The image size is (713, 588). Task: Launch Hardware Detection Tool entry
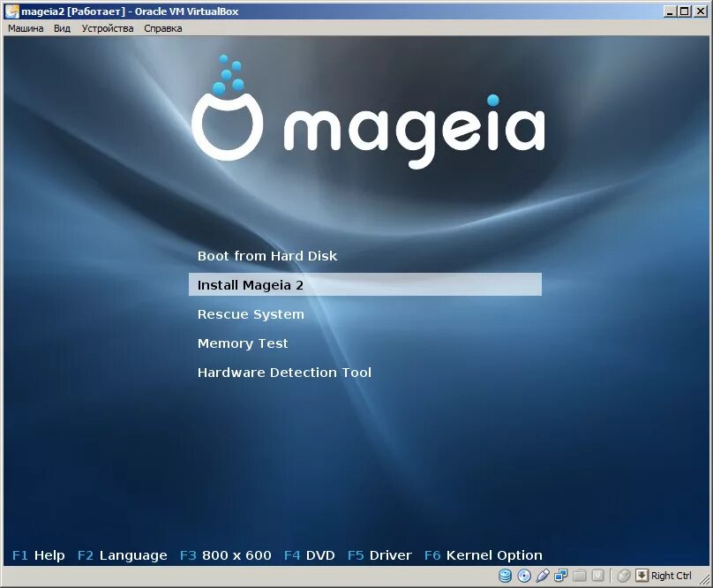(284, 373)
